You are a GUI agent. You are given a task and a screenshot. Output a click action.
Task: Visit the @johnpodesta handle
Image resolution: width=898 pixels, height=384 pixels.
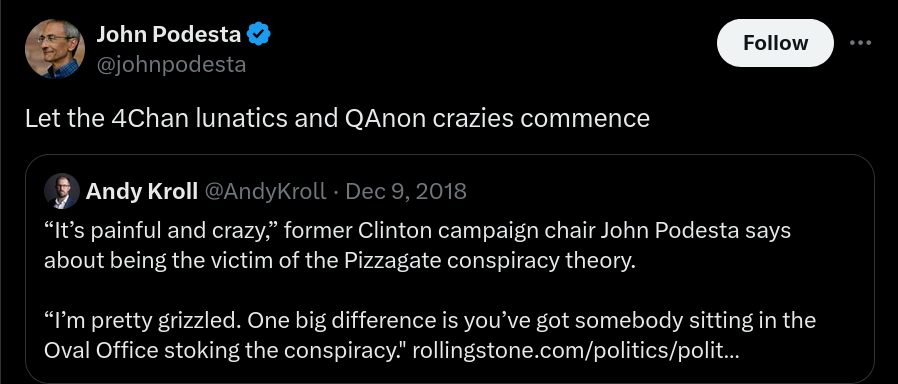(171, 65)
